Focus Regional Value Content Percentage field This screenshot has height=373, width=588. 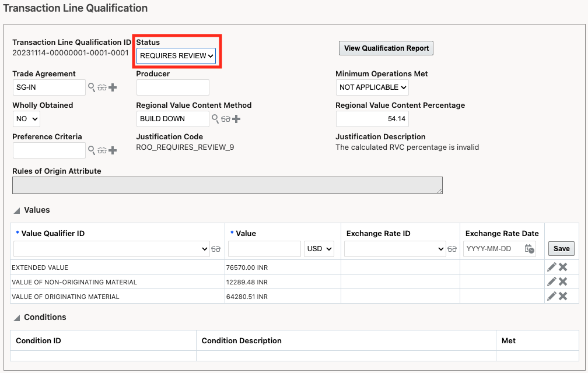(x=372, y=119)
